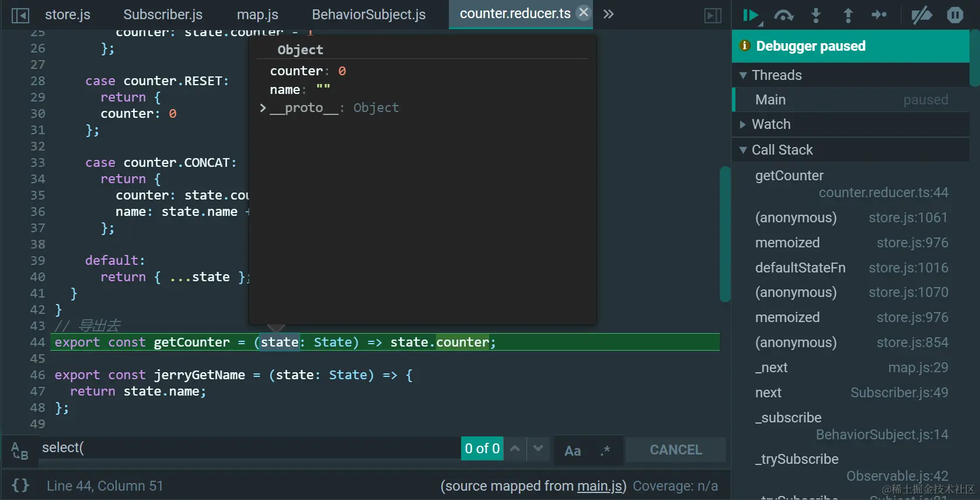Cancel the search bar
Image resolution: width=980 pixels, height=500 pixels.
pos(676,450)
